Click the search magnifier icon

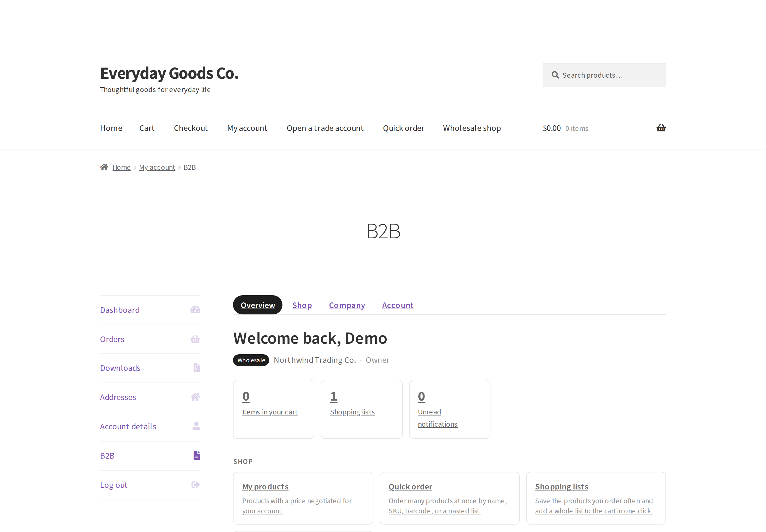coord(555,75)
